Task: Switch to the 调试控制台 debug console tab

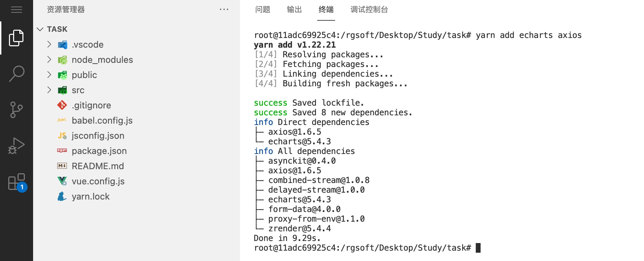Action: [x=369, y=10]
